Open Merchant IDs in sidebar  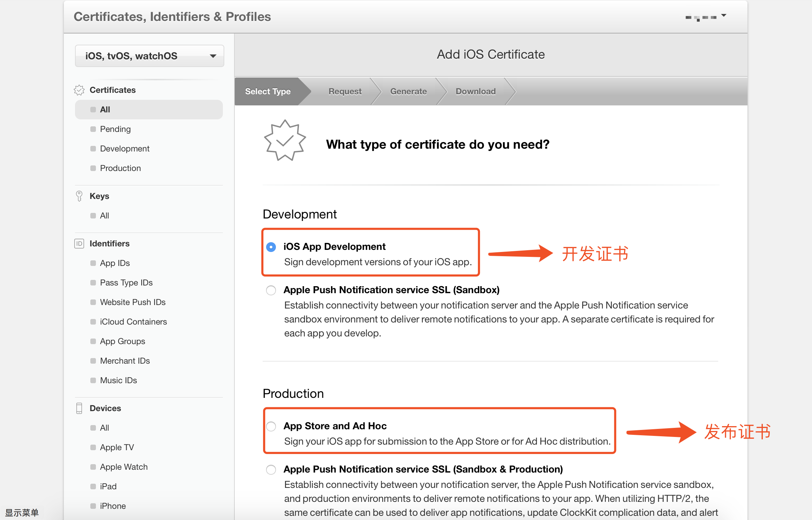[x=125, y=361]
